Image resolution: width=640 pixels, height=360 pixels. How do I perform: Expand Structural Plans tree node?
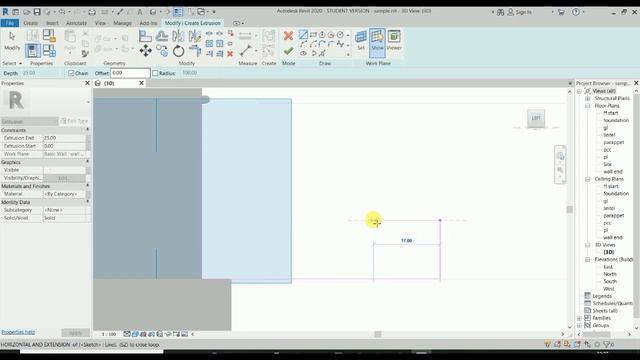point(588,98)
